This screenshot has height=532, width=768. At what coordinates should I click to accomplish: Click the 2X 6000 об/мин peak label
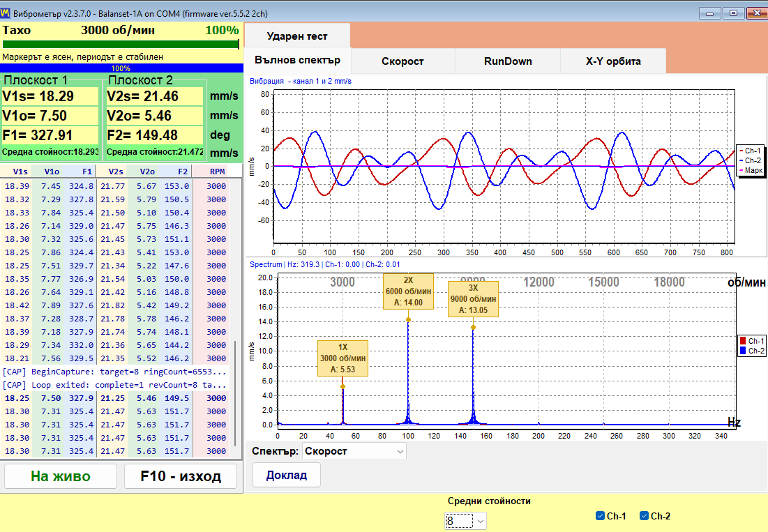pos(408,291)
